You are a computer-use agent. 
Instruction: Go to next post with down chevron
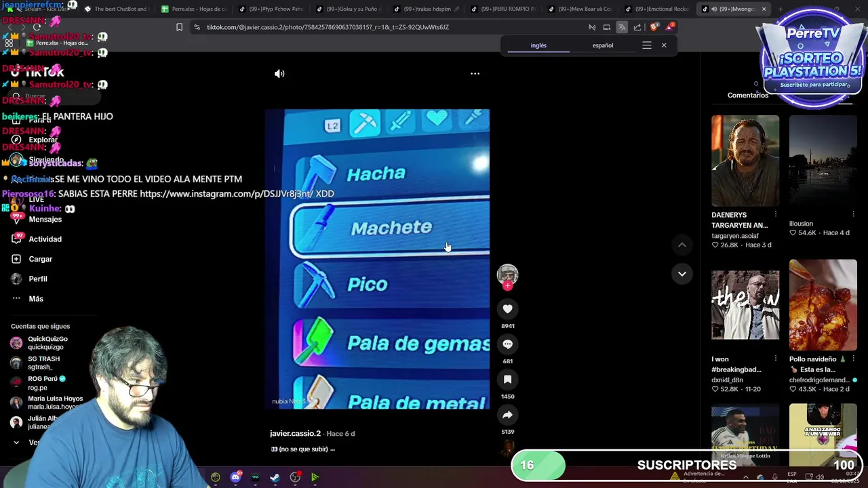pos(682,274)
